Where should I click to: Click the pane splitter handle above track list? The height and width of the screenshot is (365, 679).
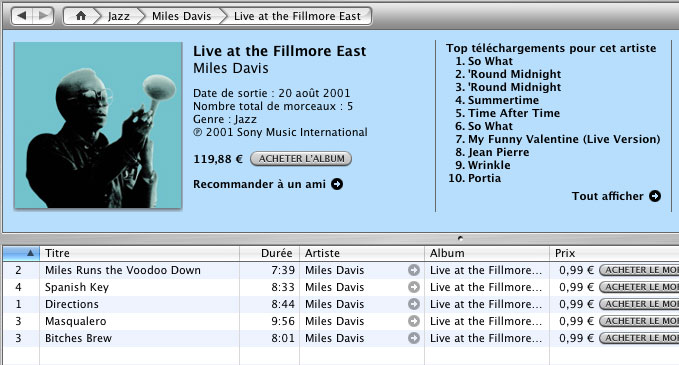(460, 238)
